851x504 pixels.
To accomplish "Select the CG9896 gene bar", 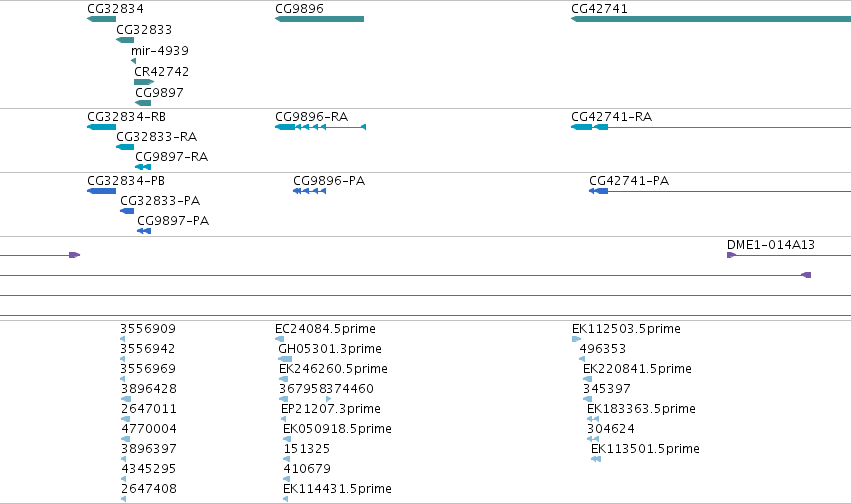I will tap(320, 19).
